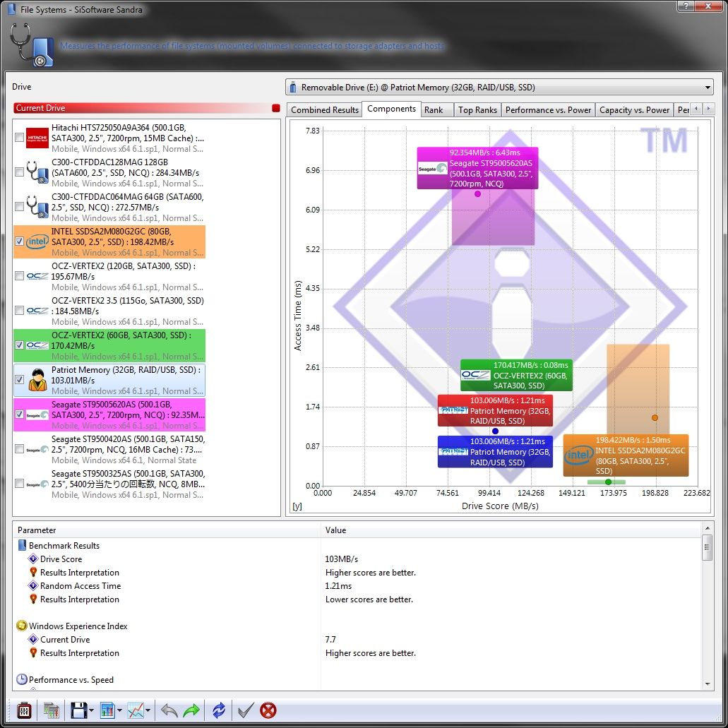Viewport: 728px width, 728px height.
Task: Click the Parameter column header
Action: coord(167,530)
